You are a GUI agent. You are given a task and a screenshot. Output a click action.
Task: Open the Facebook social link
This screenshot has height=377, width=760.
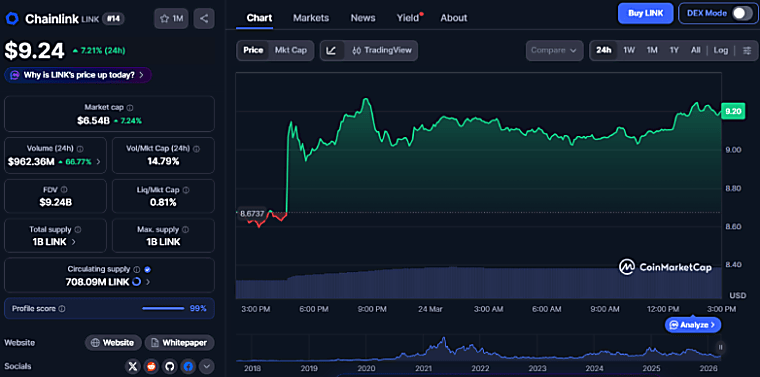pos(188,366)
